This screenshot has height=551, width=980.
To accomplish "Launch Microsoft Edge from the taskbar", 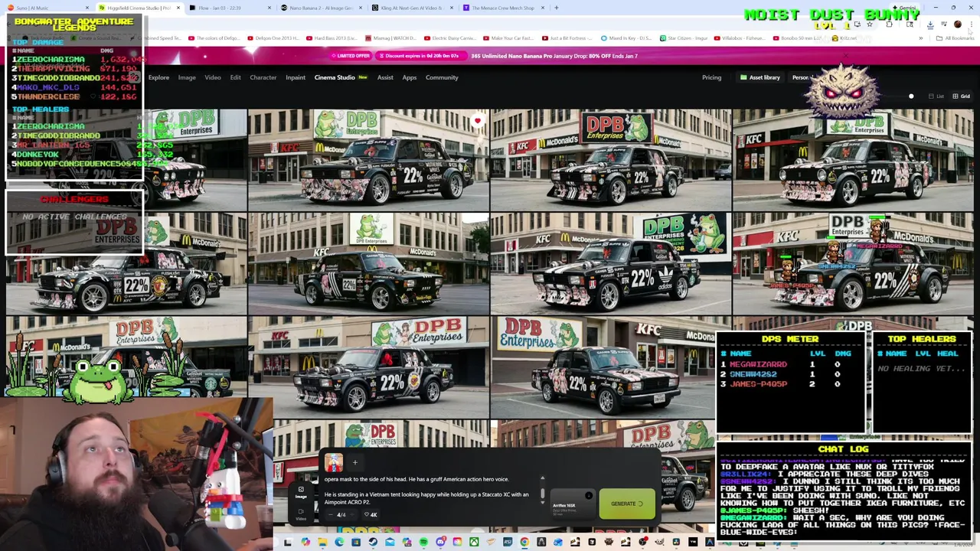I will tap(339, 542).
